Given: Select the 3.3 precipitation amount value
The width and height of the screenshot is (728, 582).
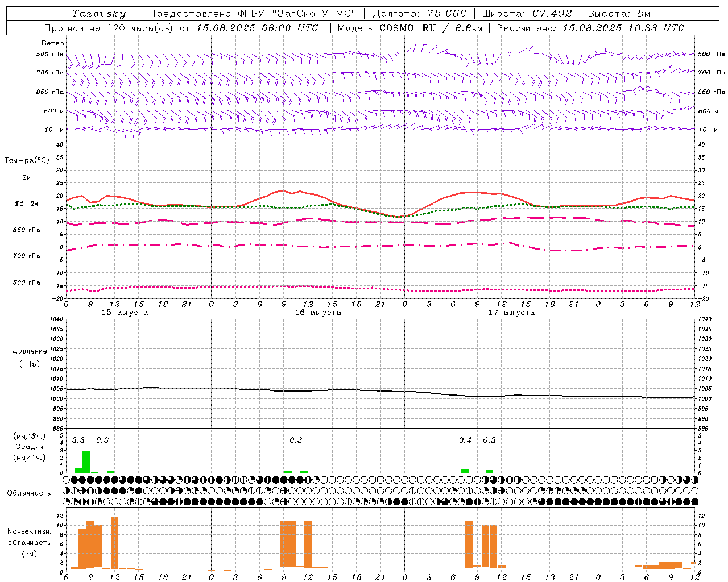Looking at the screenshot, I should (78, 440).
